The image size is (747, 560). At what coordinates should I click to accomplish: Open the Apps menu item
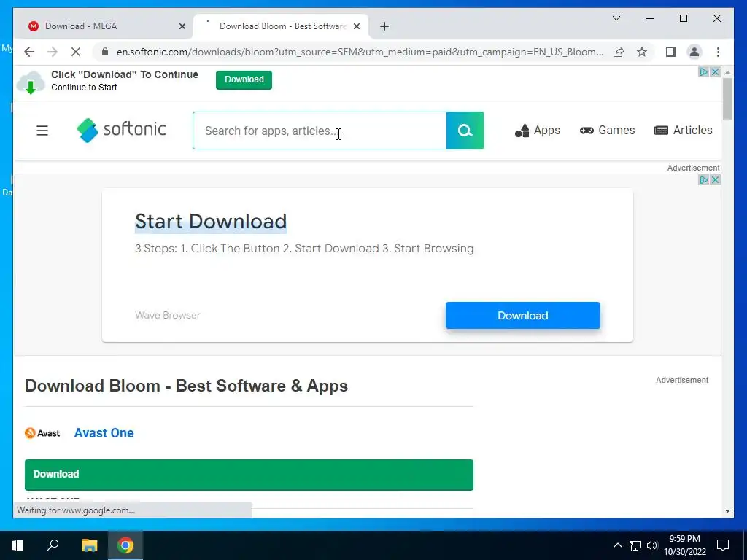pyautogui.click(x=538, y=130)
